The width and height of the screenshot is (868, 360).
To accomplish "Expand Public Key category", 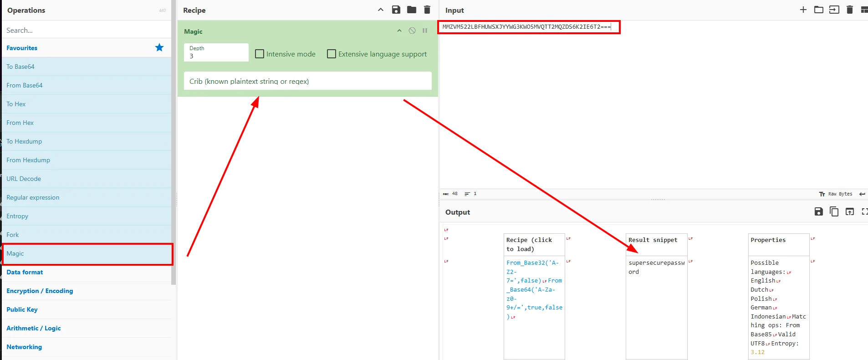I will coord(87,309).
